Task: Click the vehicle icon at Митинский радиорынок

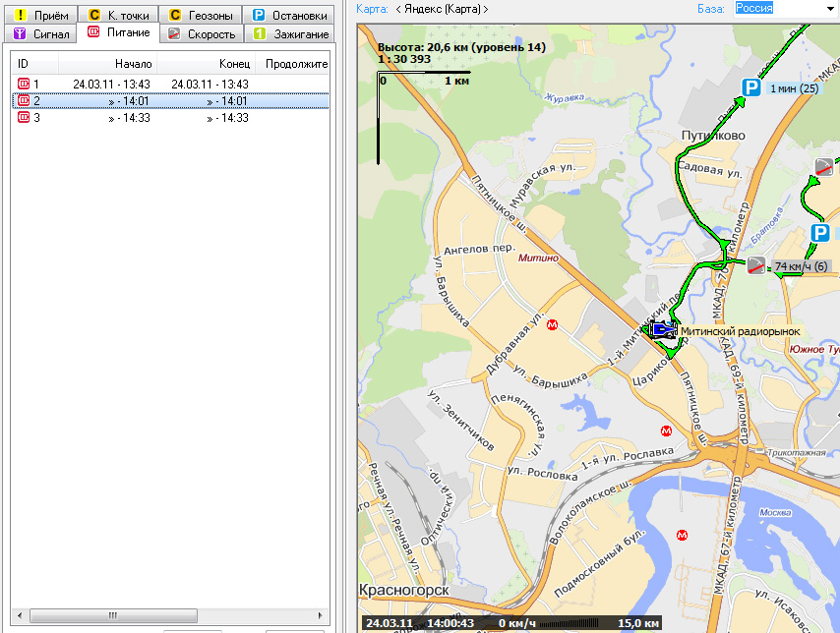Action: (663, 330)
